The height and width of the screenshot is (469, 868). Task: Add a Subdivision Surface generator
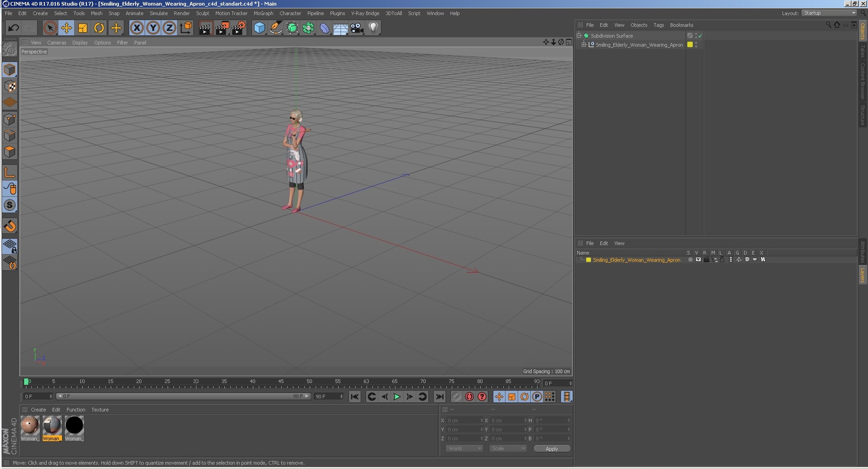tap(292, 28)
